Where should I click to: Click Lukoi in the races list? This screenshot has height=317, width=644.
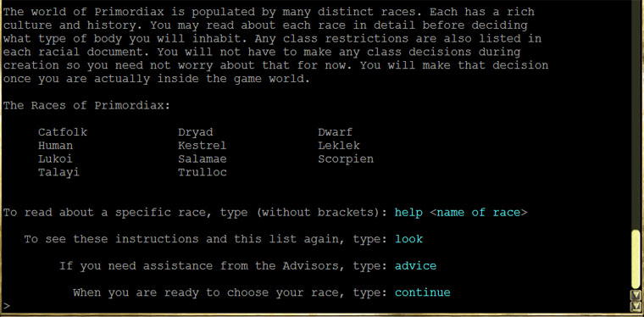(x=55, y=158)
